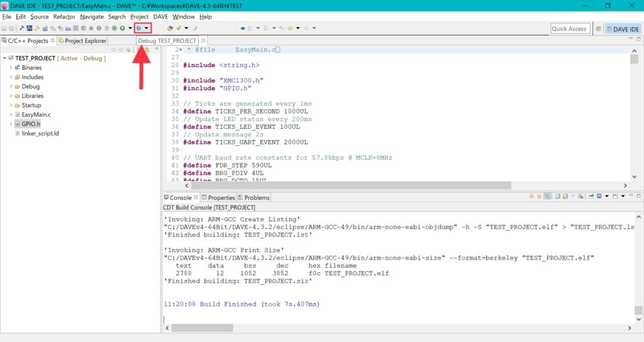The image size is (644, 342).
Task: Select the DAVE IDE perspective button
Action: pyautogui.click(x=623, y=29)
